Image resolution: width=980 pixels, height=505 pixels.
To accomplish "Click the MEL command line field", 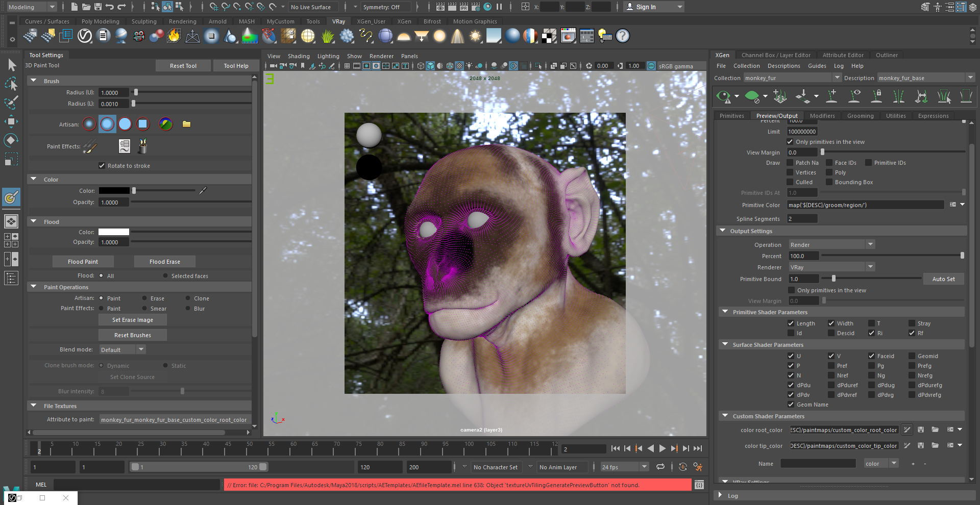I will click(x=136, y=485).
